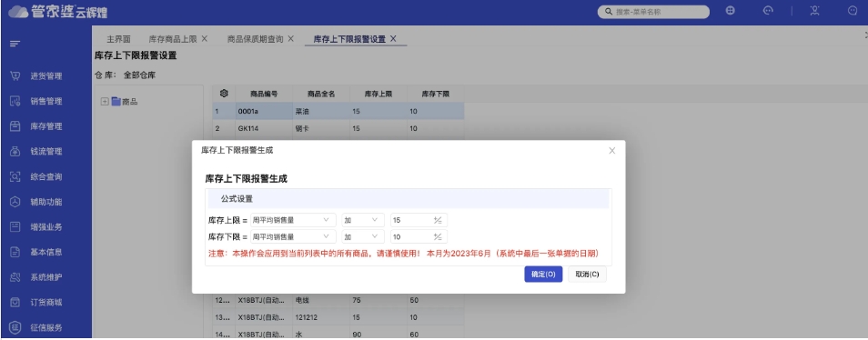The image size is (868, 340).
Task: Select the 121212 product name cell
Action: pyautogui.click(x=321, y=317)
